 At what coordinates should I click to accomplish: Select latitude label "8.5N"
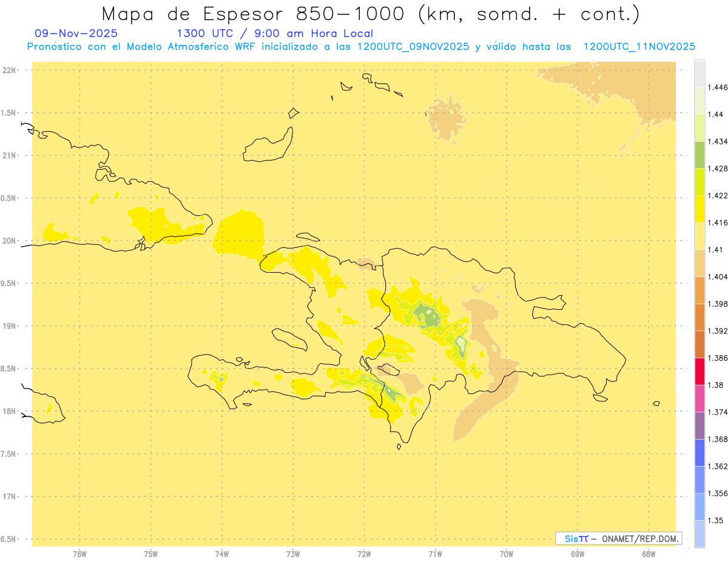click(x=10, y=369)
